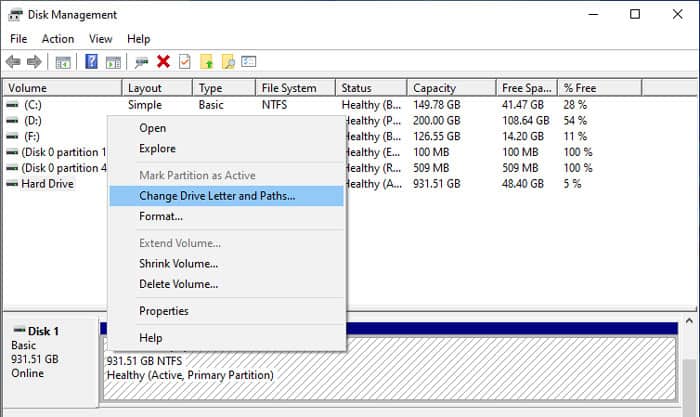Click the drive icon beside (C:)
This screenshot has height=417, width=700.
[x=12, y=105]
